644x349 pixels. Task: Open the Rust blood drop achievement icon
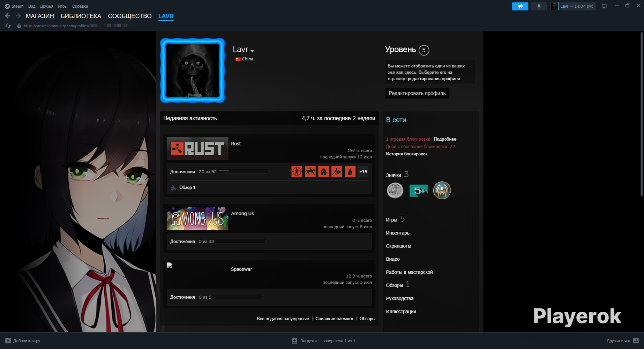coord(350,172)
